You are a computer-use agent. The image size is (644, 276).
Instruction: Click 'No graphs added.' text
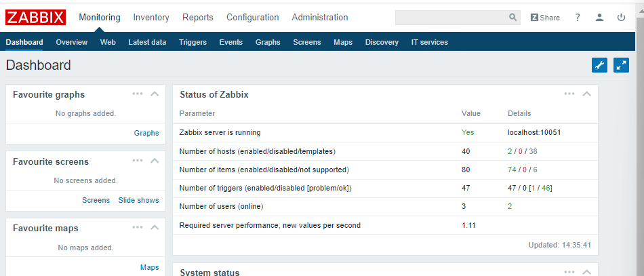(86, 113)
